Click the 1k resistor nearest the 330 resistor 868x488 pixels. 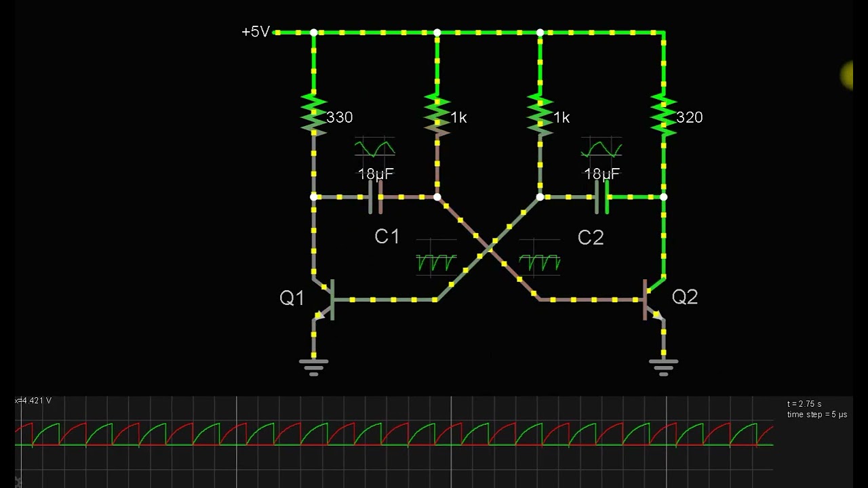(x=437, y=115)
